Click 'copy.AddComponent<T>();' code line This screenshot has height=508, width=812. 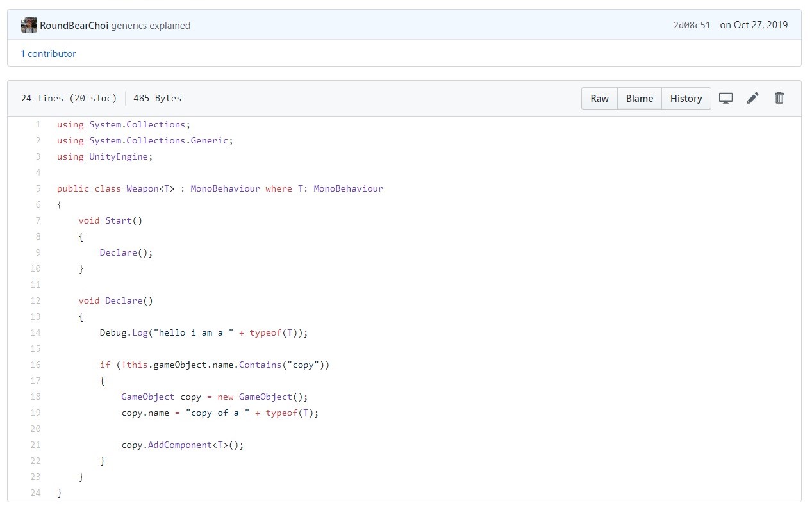point(183,445)
